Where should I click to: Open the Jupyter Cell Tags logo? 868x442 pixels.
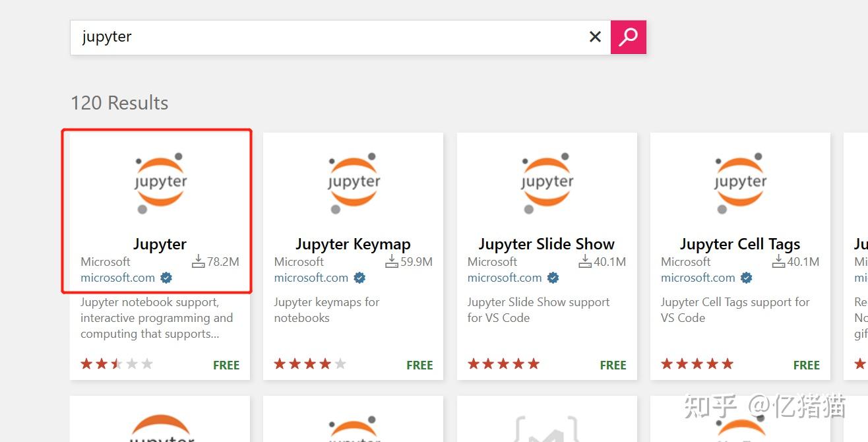[740, 183]
